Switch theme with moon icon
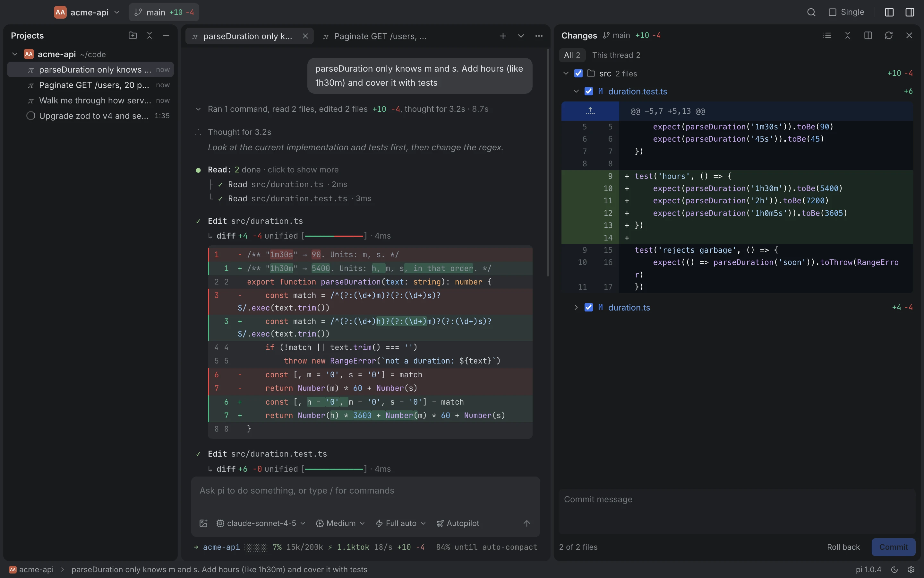 pyautogui.click(x=894, y=570)
